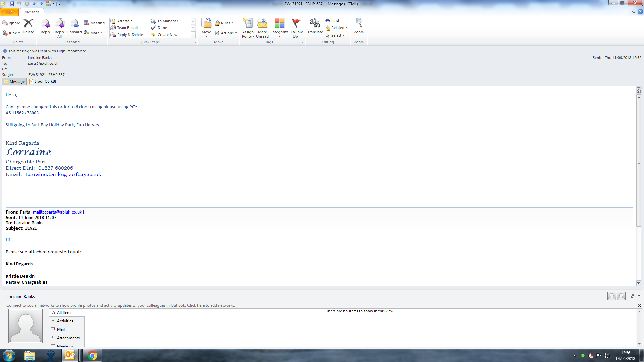Viewport: 644px width, 362px height.
Task: Collapse the people pane with the chevron
Action: pos(639,296)
